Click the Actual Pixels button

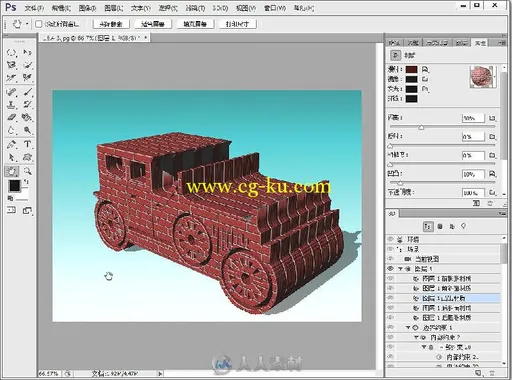coord(111,24)
